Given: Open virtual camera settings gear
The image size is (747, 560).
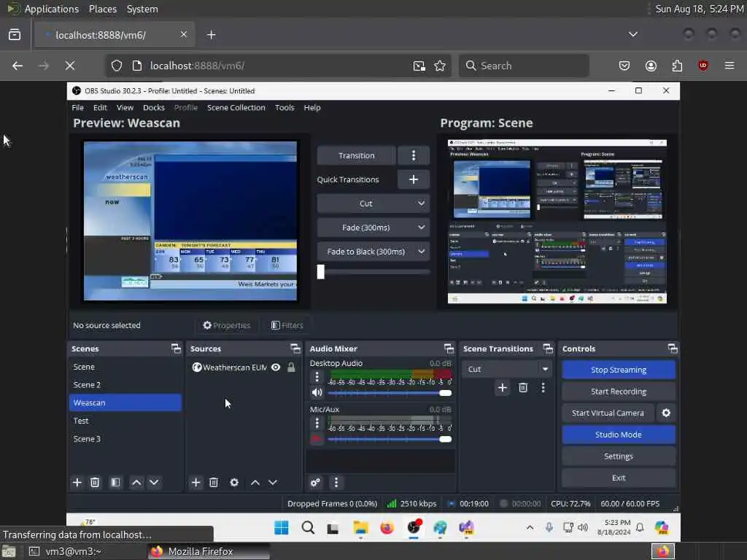Looking at the screenshot, I should tap(666, 413).
